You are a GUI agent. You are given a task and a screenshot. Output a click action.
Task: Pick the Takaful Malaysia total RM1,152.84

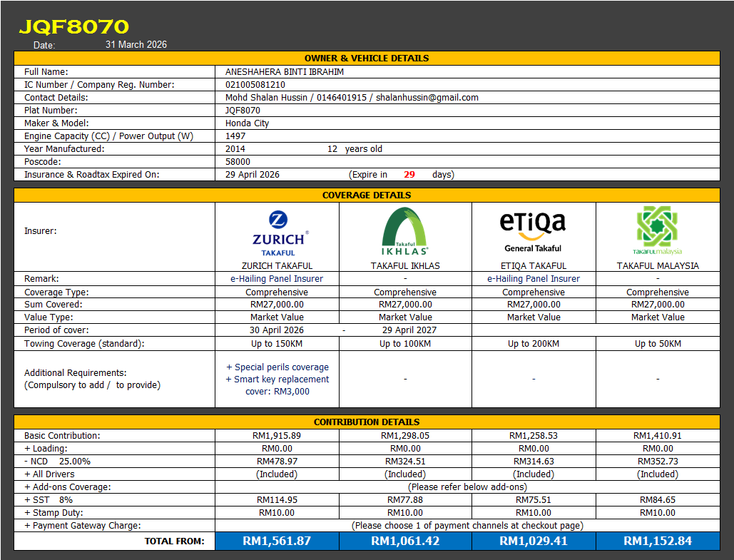point(658,541)
